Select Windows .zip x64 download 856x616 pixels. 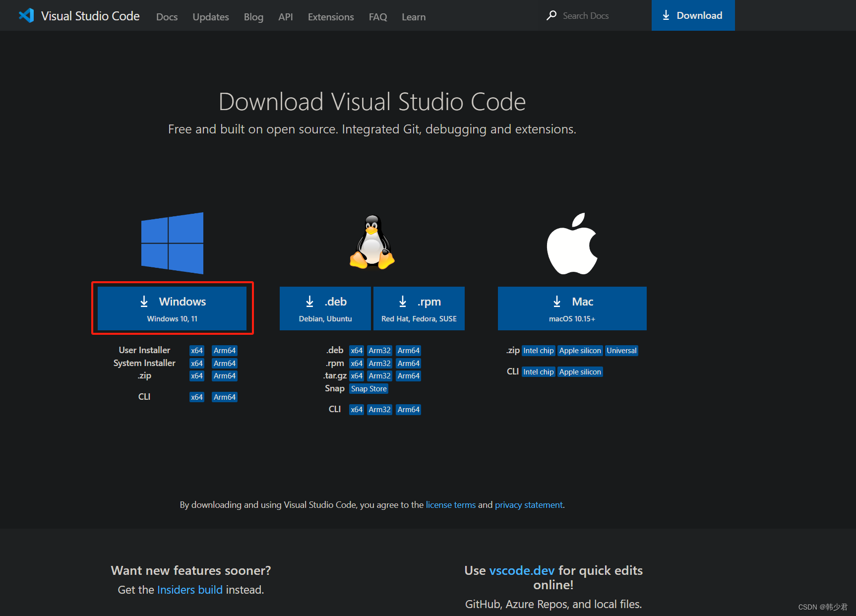coord(197,376)
